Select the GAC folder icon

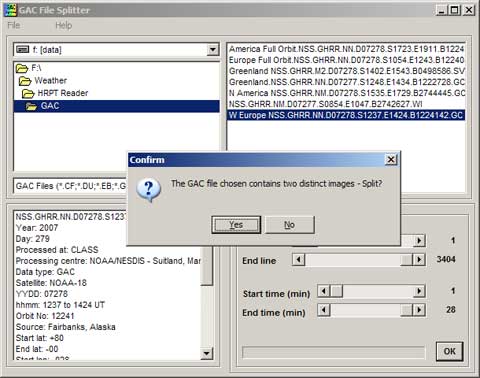31,106
